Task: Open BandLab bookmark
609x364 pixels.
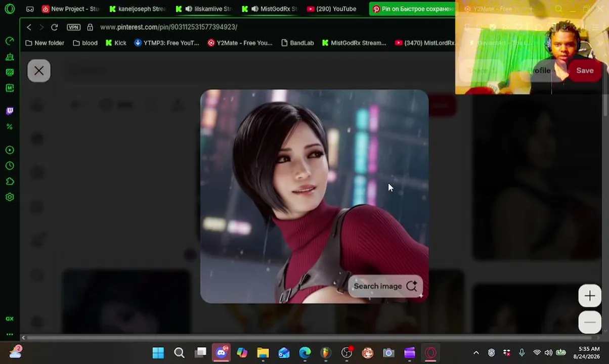Action: pos(297,43)
